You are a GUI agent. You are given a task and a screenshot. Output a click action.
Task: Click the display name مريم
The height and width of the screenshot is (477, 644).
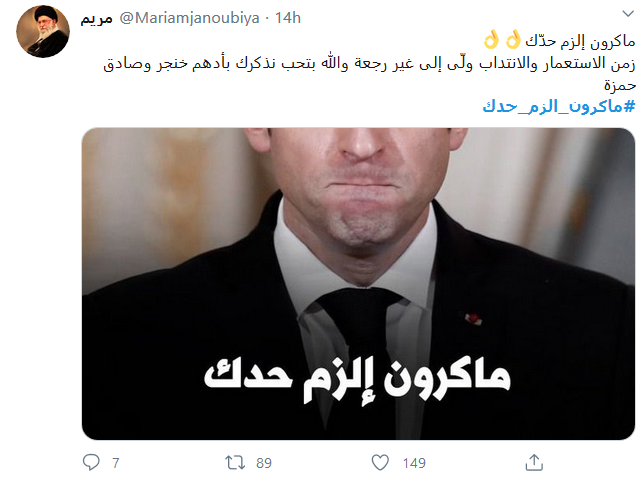[97, 18]
